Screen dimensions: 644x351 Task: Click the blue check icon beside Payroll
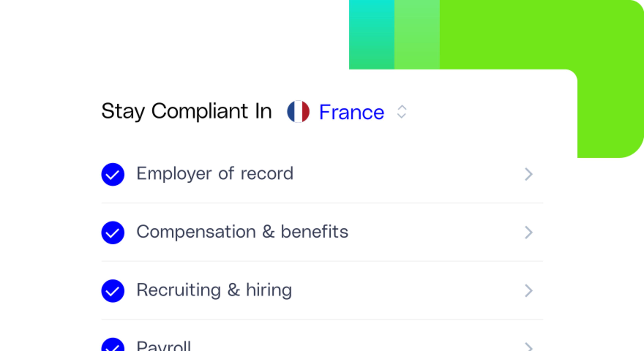point(113,346)
